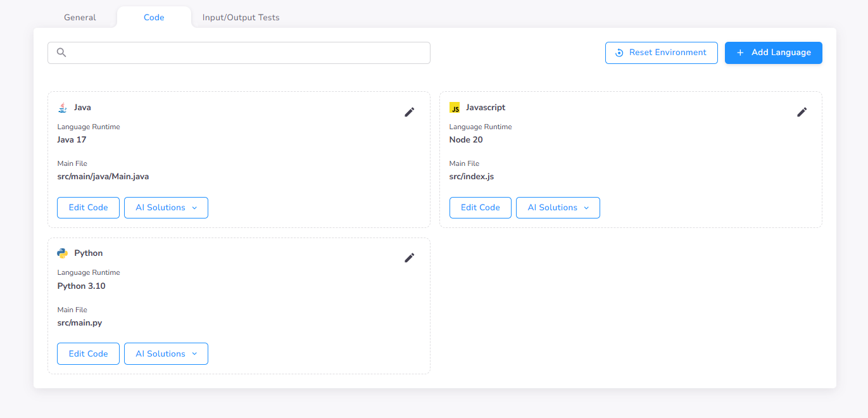Open AI Solutions dropdown for Javascript

558,207
